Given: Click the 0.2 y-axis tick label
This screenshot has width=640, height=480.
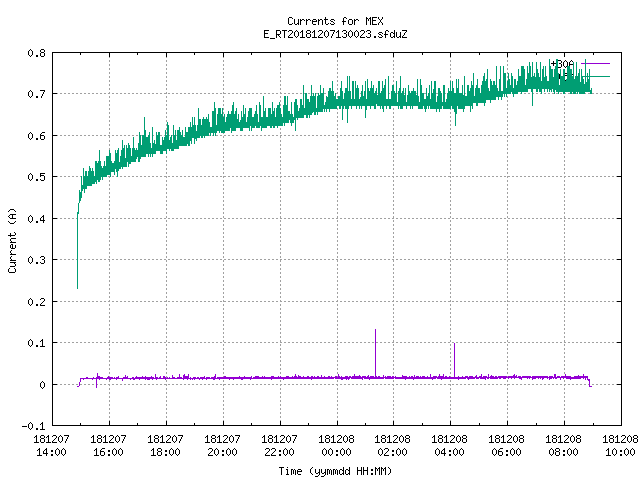Looking at the screenshot, I should pyautogui.click(x=37, y=302).
